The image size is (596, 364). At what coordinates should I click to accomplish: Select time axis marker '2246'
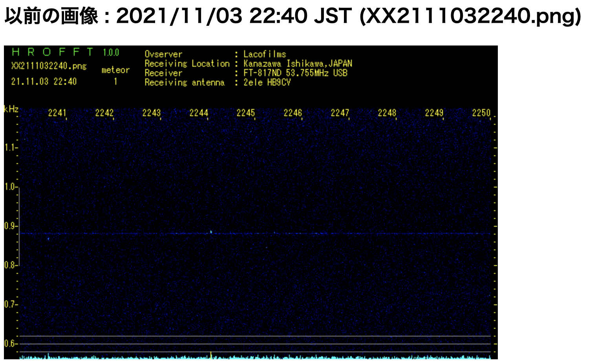(x=293, y=113)
